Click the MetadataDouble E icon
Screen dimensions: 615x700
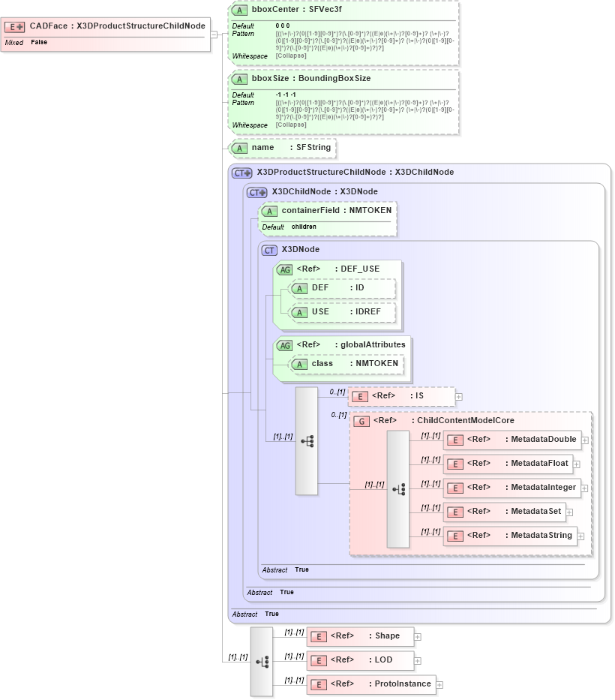point(455,440)
